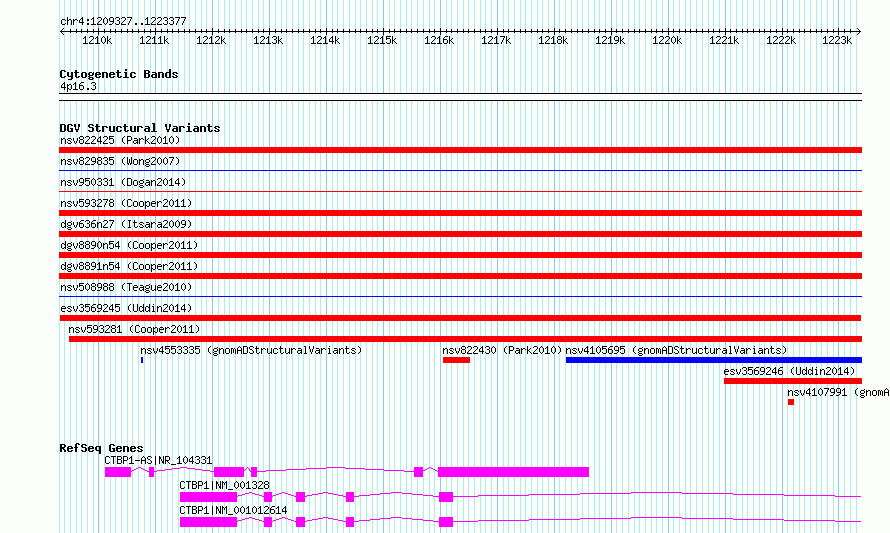890x533 pixels.
Task: Click the nsv593278 (Cooper2011) red bar
Action: pos(460,213)
